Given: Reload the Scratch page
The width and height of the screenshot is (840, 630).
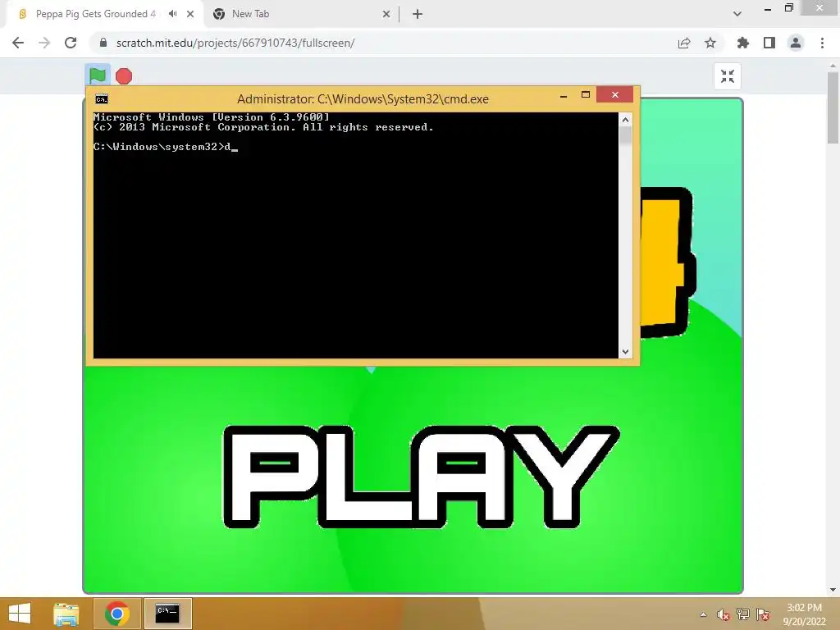Looking at the screenshot, I should coord(71,43).
